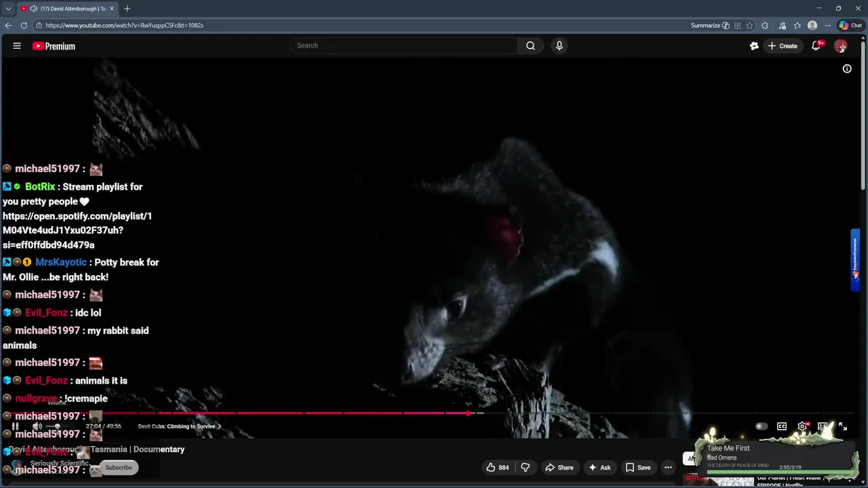This screenshot has width=868, height=488.
Task: Summarize page with Copilot
Action: [x=710, y=25]
